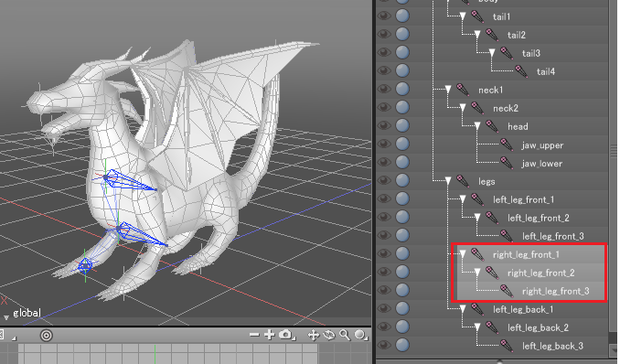
Task: Select the rotate view icon
Action: click(329, 336)
